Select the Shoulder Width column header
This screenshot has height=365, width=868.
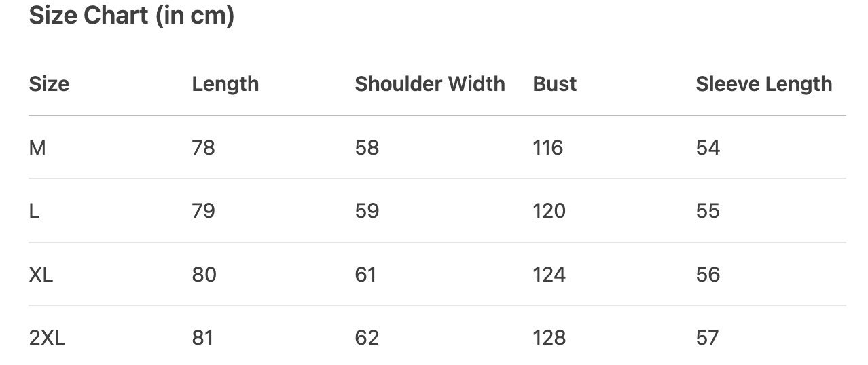[430, 84]
